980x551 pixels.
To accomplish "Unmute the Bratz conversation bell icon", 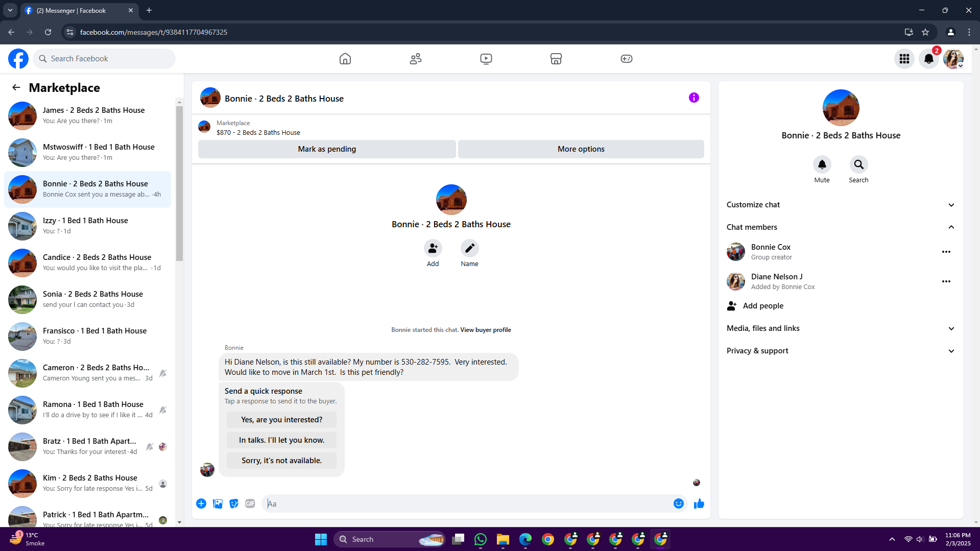I will [150, 447].
